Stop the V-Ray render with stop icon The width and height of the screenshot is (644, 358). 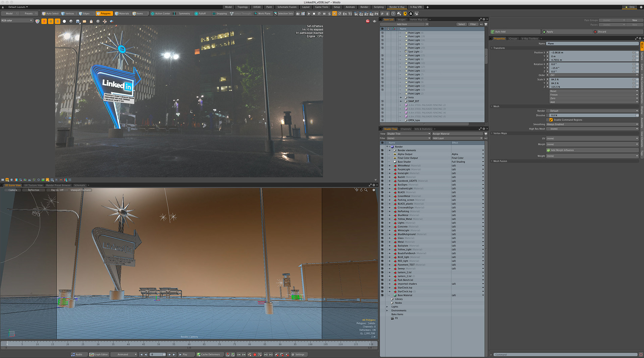coord(314,14)
